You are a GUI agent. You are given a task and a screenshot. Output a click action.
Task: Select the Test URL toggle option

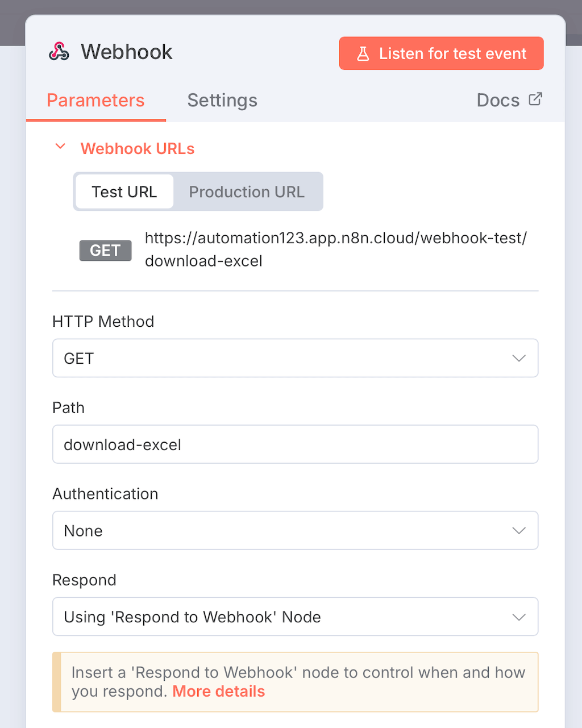pos(124,192)
